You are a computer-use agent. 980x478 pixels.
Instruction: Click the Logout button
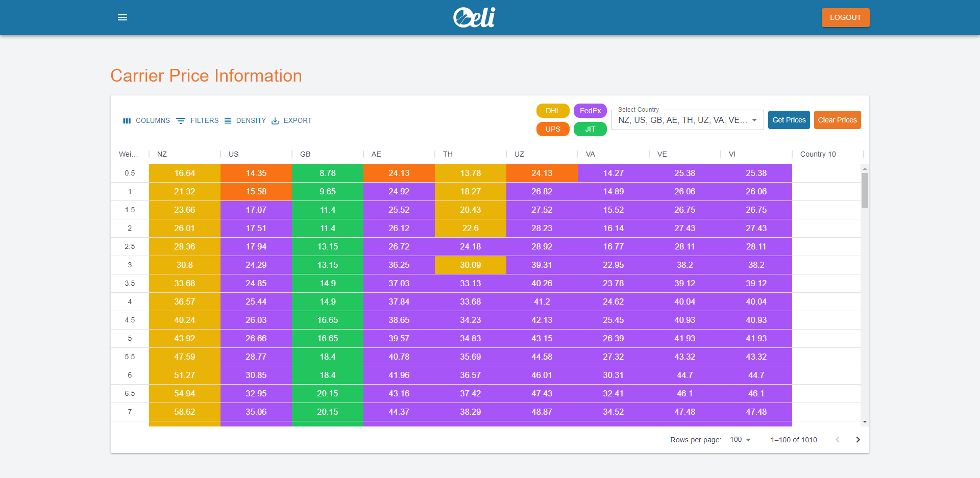point(845,17)
